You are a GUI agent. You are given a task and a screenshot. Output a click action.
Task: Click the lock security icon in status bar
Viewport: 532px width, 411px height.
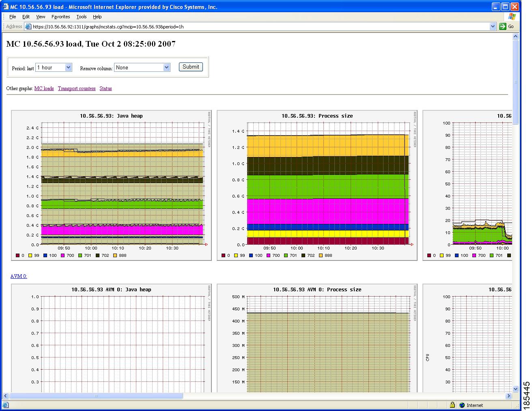[452, 405]
